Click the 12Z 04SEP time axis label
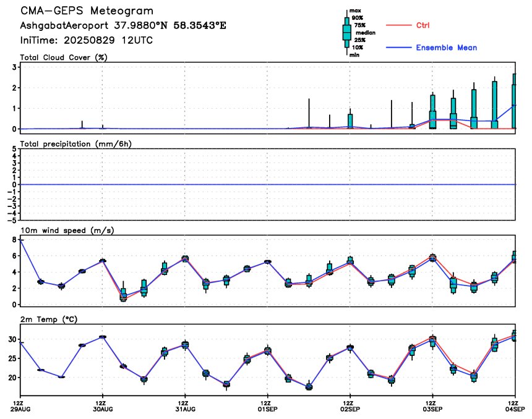 515,406
